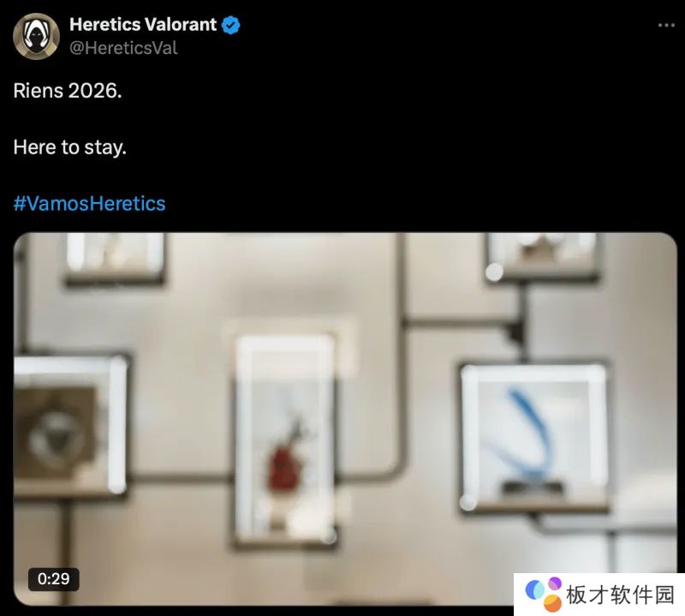Screen dimensions: 685x616
Task: Click the top-left display frame in video
Action: click(115, 258)
